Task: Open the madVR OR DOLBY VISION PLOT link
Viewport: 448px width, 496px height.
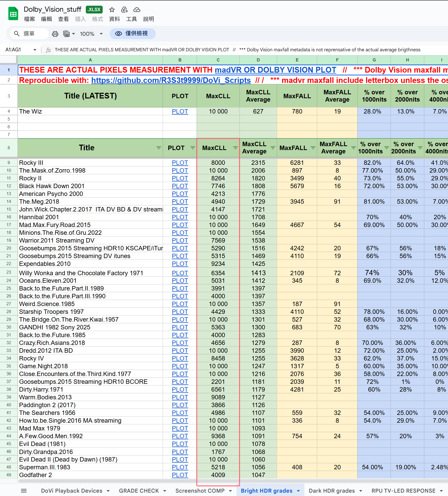Action: (x=275, y=70)
